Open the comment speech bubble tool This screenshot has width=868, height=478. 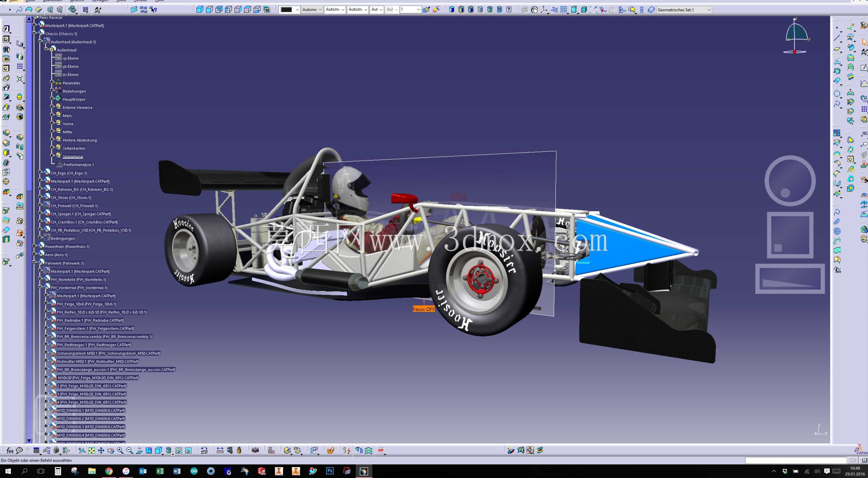point(19,450)
